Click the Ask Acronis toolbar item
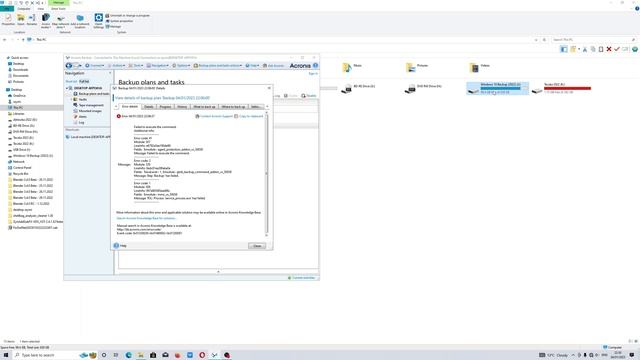Viewport: 640px width, 360px height. click(273, 66)
